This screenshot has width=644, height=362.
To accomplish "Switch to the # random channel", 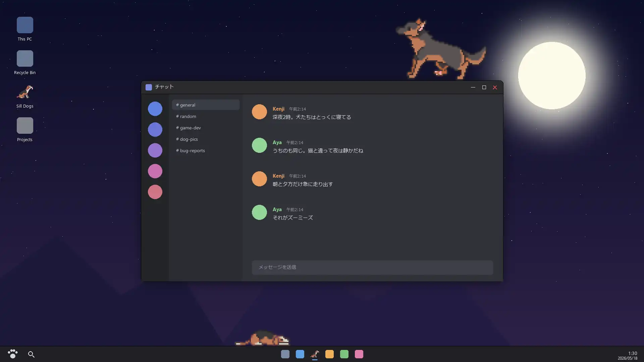I will pos(206,116).
